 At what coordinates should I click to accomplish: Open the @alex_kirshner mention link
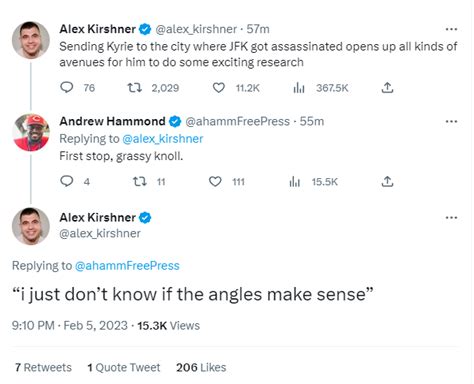coord(163,139)
